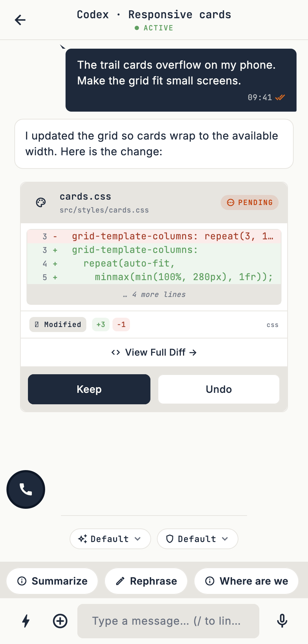Click the src/styles/cards.css file path

[104, 210]
